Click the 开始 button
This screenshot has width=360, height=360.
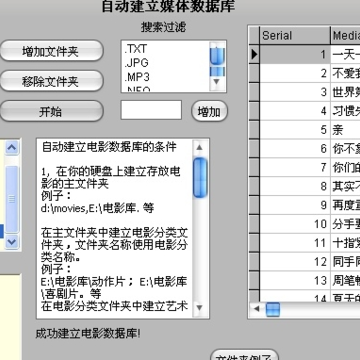(x=51, y=111)
